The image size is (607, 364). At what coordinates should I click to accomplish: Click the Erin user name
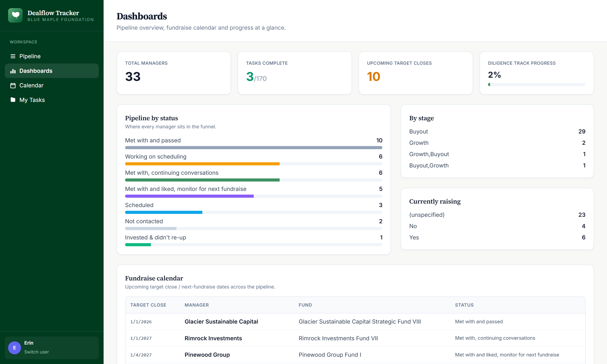coord(29,343)
